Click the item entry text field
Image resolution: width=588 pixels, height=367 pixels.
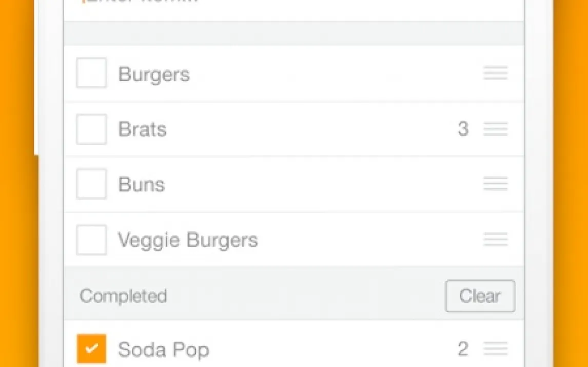[x=293, y=4]
